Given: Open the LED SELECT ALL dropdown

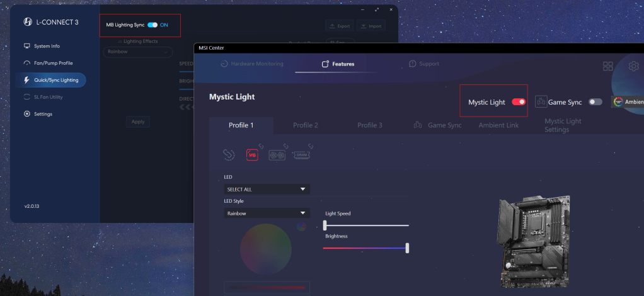Looking at the screenshot, I should [267, 189].
